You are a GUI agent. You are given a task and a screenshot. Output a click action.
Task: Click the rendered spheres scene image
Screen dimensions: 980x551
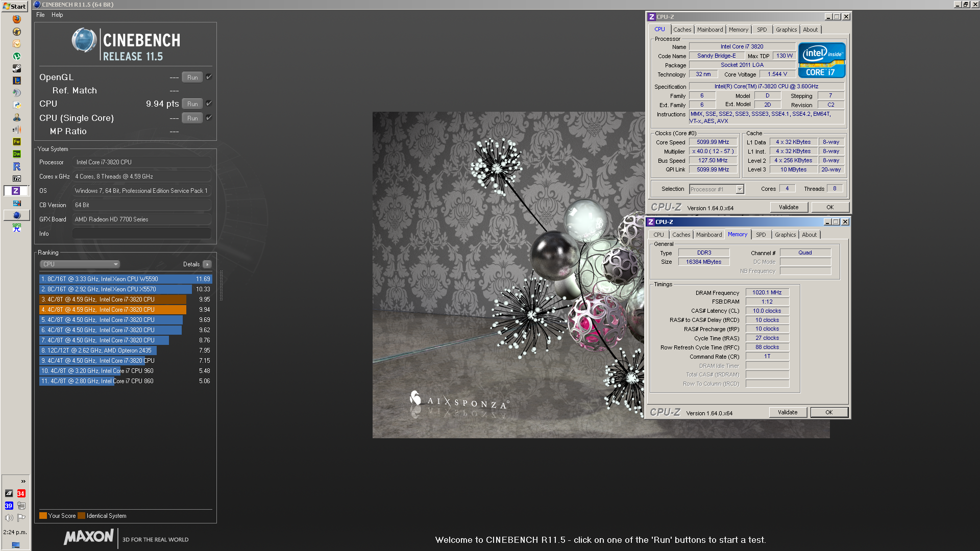[x=509, y=275]
